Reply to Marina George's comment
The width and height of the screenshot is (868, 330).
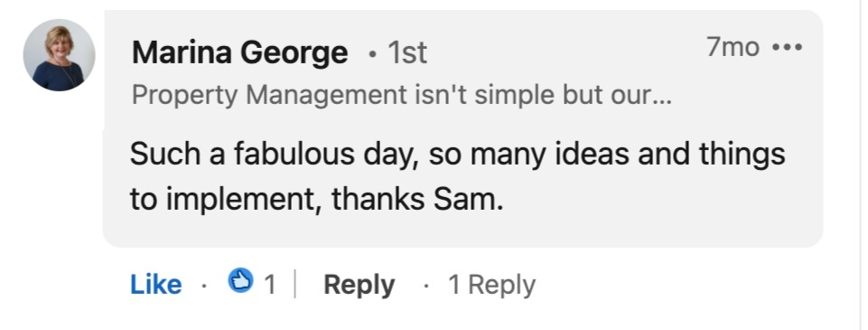[359, 285]
